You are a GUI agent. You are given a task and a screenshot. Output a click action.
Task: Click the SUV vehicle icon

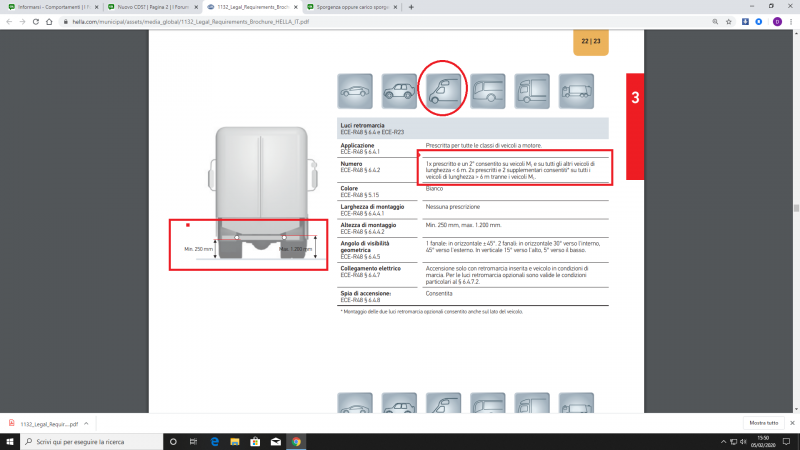click(399, 91)
